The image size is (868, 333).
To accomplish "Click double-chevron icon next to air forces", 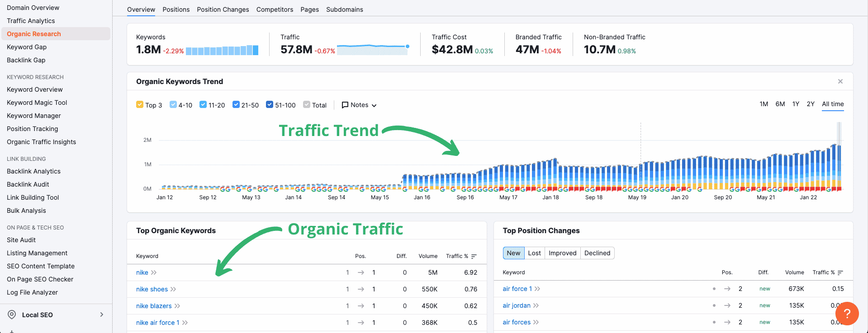I will 536,322.
